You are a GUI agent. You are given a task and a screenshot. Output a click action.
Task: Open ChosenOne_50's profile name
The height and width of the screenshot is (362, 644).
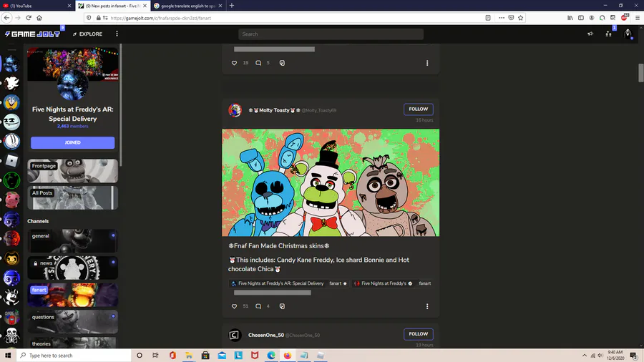(x=265, y=335)
